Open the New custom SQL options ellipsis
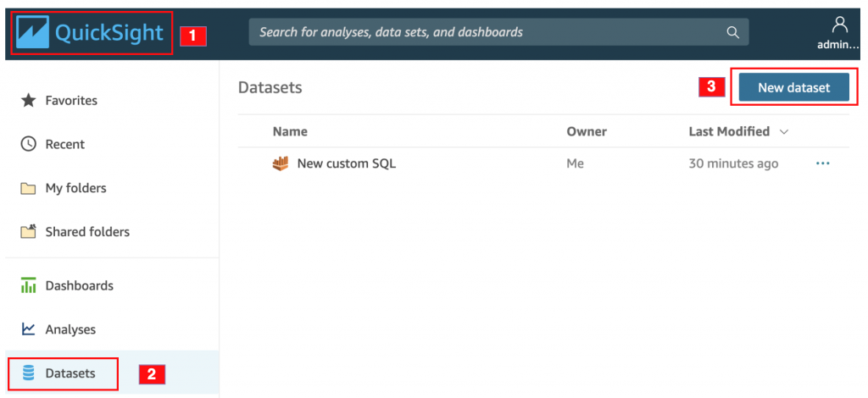868x398 pixels. coord(822,163)
